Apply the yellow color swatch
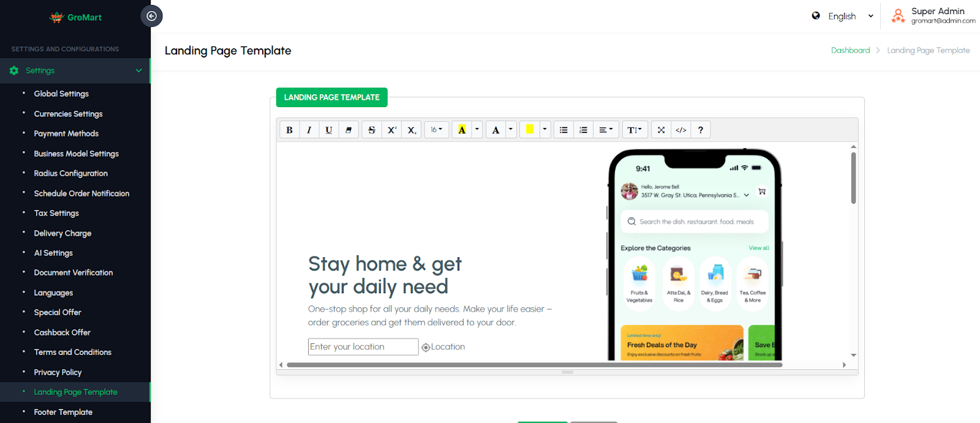The image size is (980, 423). coord(530,129)
